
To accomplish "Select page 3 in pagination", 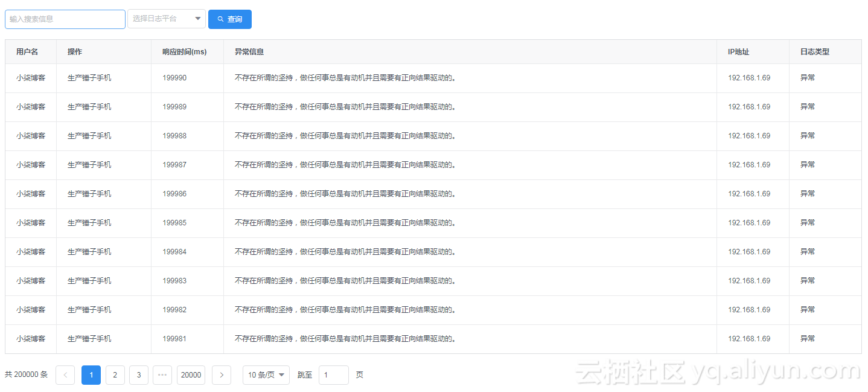I will 139,375.
